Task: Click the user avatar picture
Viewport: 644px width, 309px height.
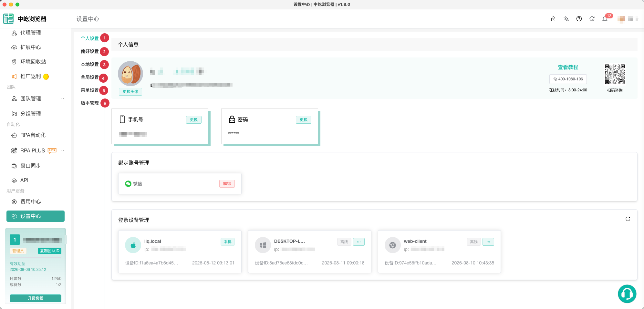Action: (130, 74)
